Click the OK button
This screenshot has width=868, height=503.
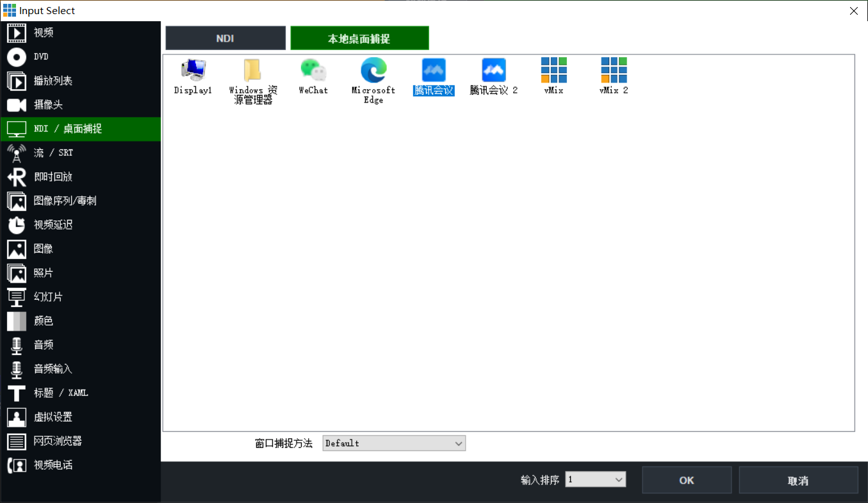point(686,480)
